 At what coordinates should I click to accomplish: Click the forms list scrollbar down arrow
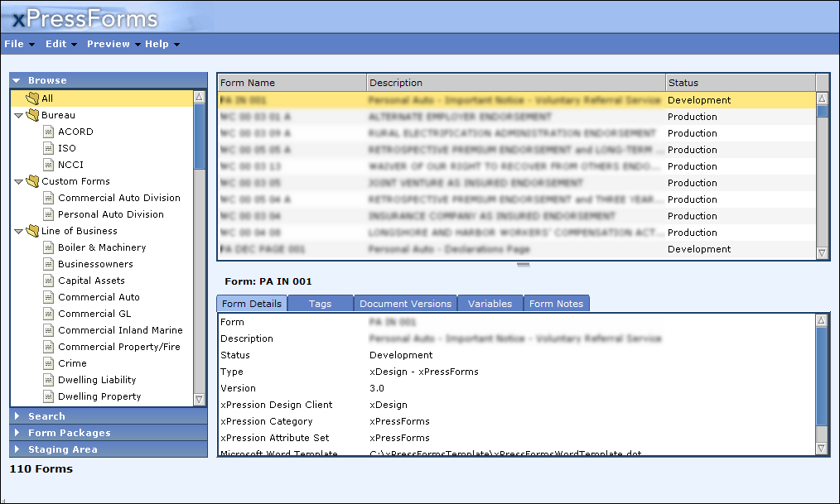point(822,252)
